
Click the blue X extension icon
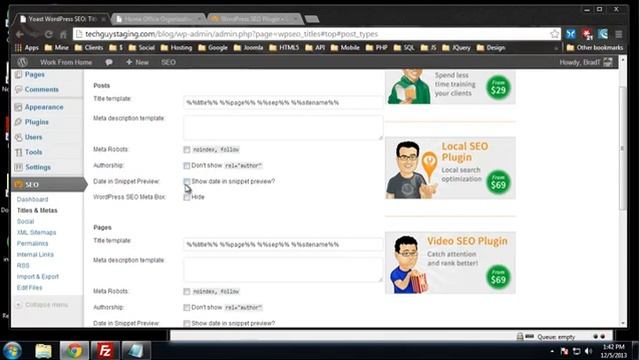pyautogui.click(x=571, y=34)
